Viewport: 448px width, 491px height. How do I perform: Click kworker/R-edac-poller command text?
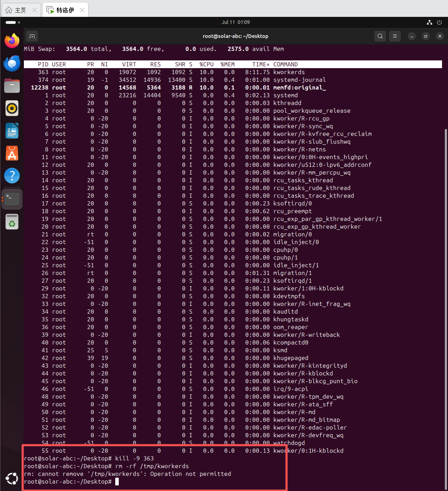310,427
